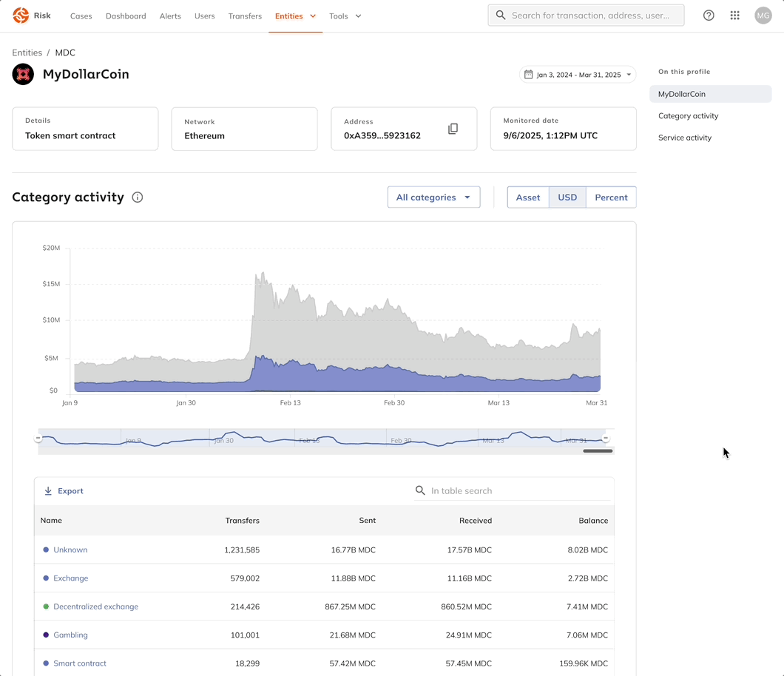784x676 pixels.
Task: Focus the In table search field
Action: coord(518,491)
